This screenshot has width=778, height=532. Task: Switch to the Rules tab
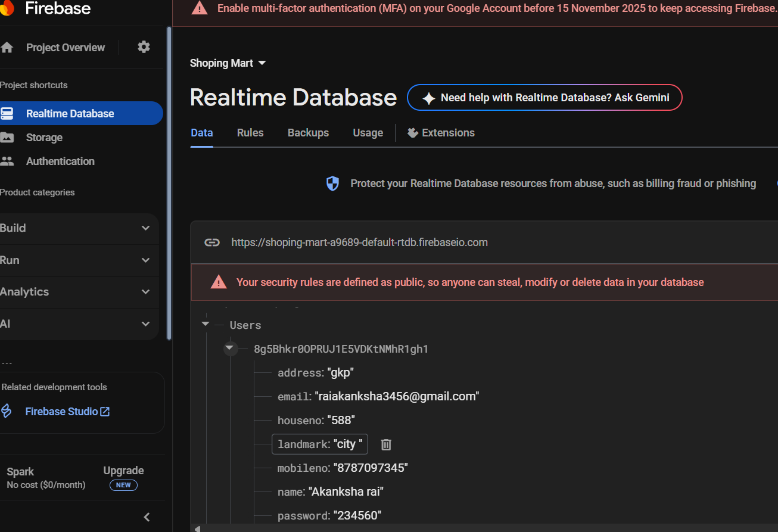click(250, 133)
